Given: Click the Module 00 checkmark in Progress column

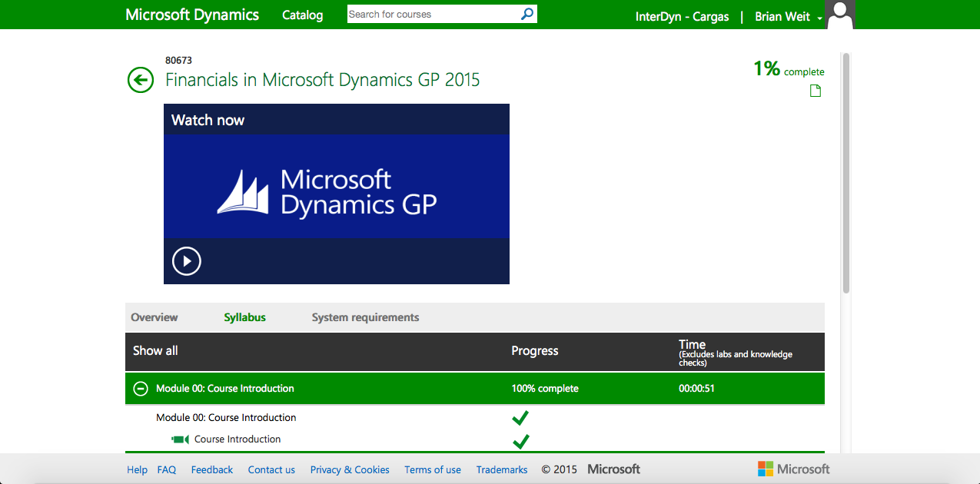Looking at the screenshot, I should (520, 418).
